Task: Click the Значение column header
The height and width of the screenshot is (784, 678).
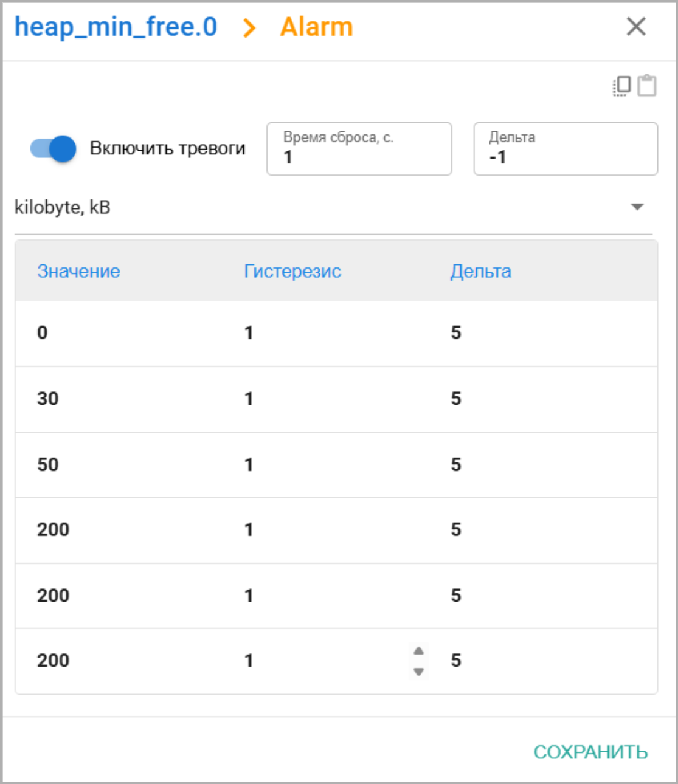Action: [79, 271]
